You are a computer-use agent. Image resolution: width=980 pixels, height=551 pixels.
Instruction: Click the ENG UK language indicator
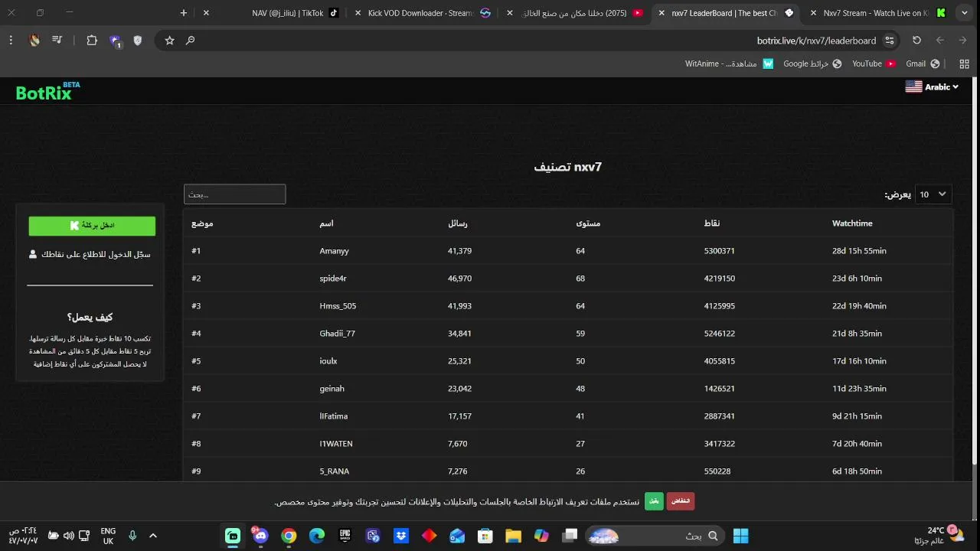108,536
